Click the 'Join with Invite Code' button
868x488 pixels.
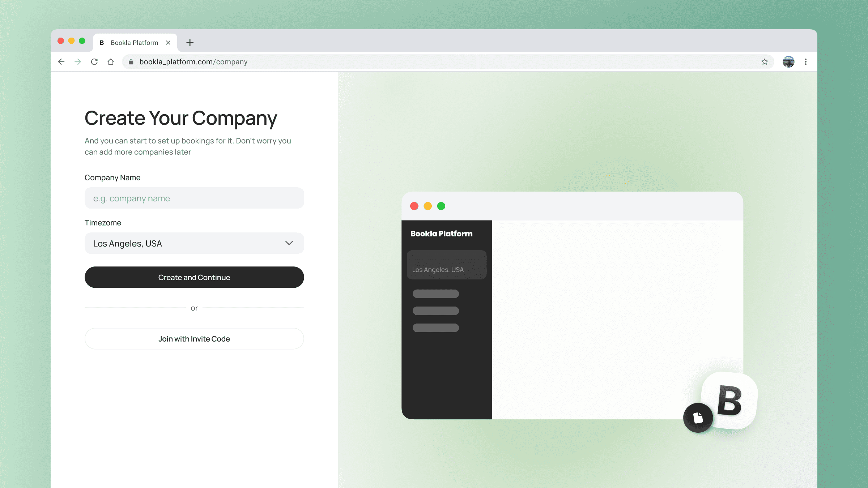click(194, 338)
